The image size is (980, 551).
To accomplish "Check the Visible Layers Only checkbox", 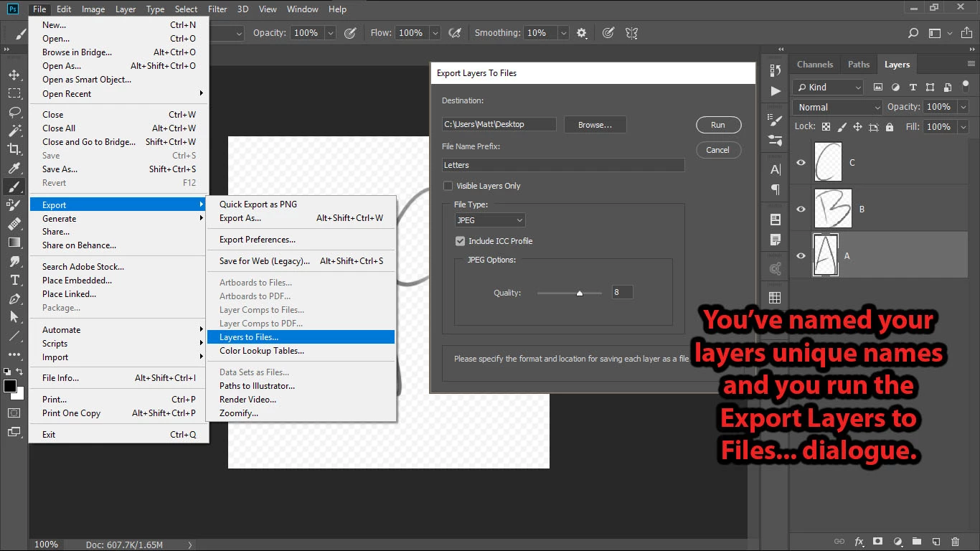I will [448, 186].
